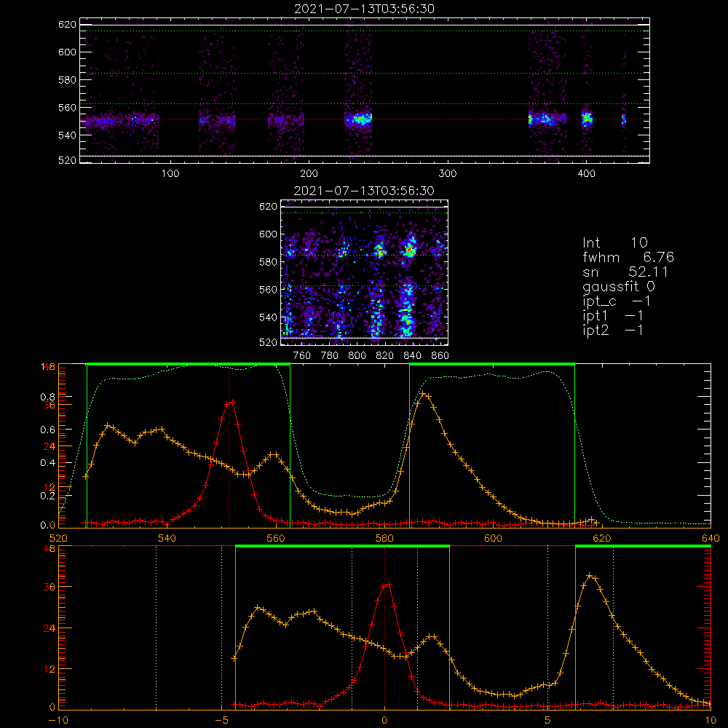Click the timestamp title above the small middle image

364,191
